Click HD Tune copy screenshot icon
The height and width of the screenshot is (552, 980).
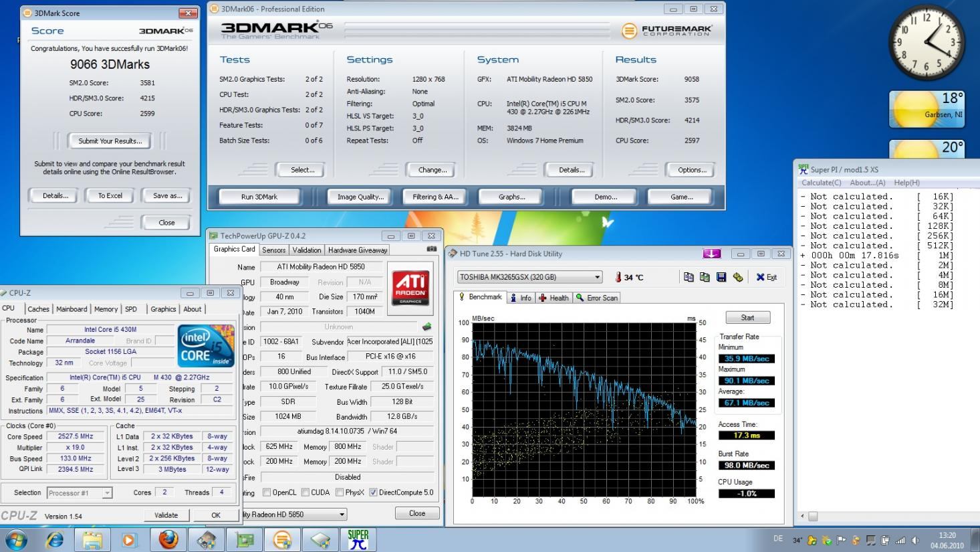705,277
